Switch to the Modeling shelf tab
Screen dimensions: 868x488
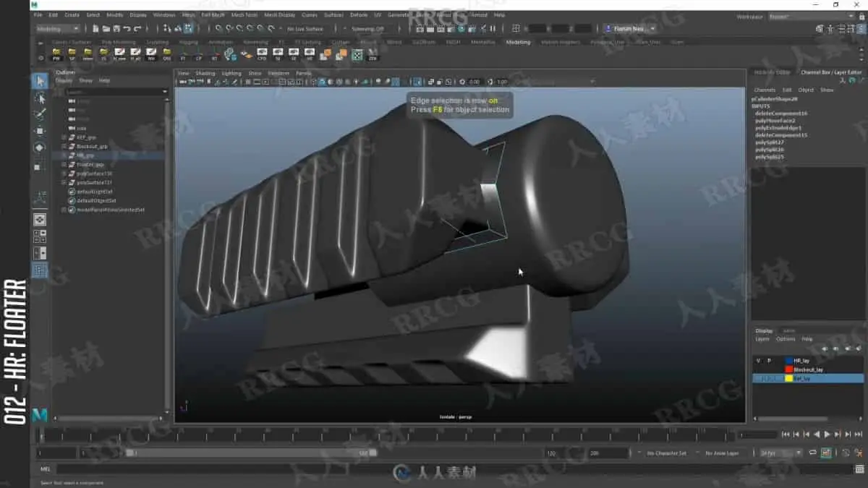pos(518,42)
